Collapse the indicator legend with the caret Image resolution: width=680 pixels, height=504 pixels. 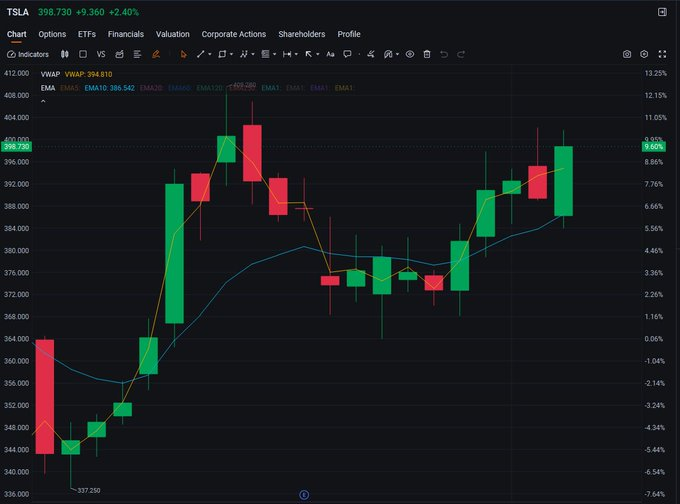coord(43,101)
